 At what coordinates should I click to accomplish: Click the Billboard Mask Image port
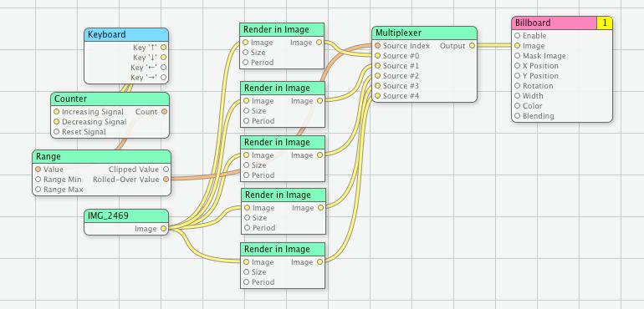[517, 56]
